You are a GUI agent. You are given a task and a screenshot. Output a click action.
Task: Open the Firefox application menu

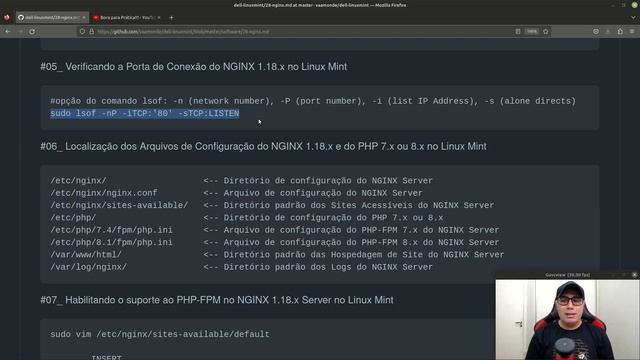point(632,31)
